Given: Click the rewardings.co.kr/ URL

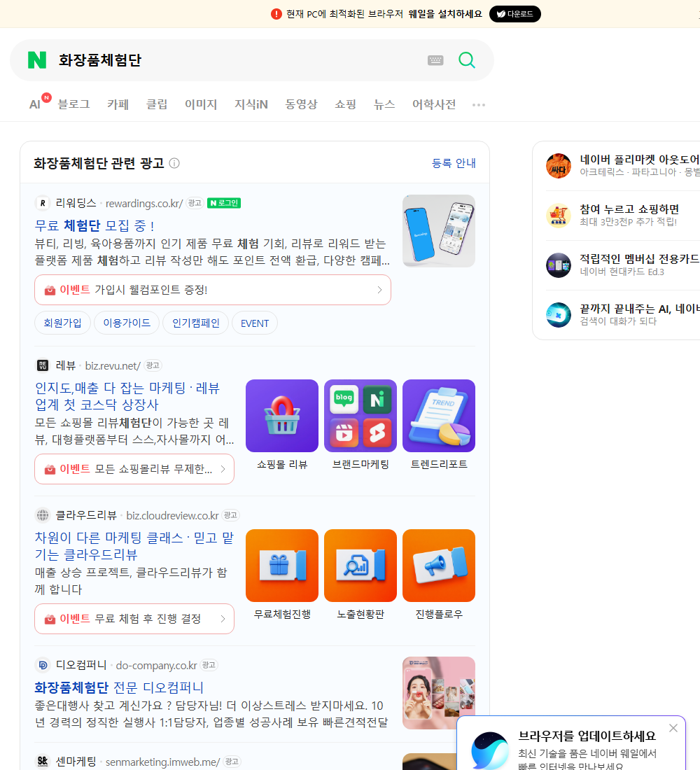Looking at the screenshot, I should pyautogui.click(x=144, y=203).
